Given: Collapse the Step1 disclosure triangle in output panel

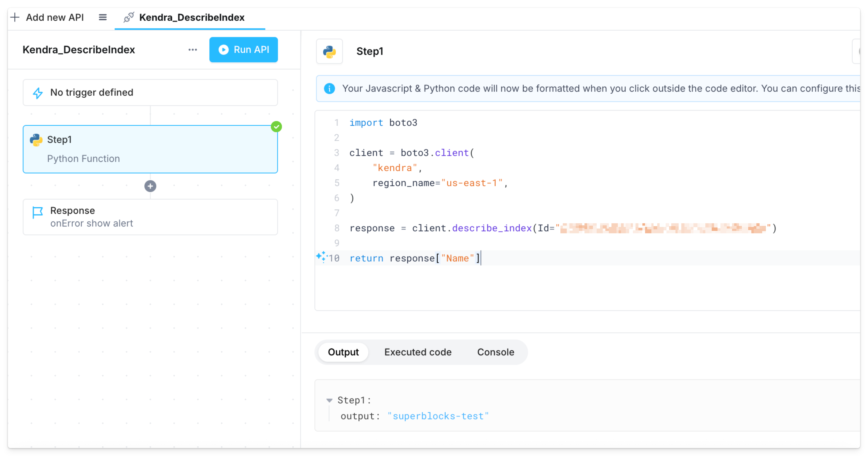Looking at the screenshot, I should point(329,400).
